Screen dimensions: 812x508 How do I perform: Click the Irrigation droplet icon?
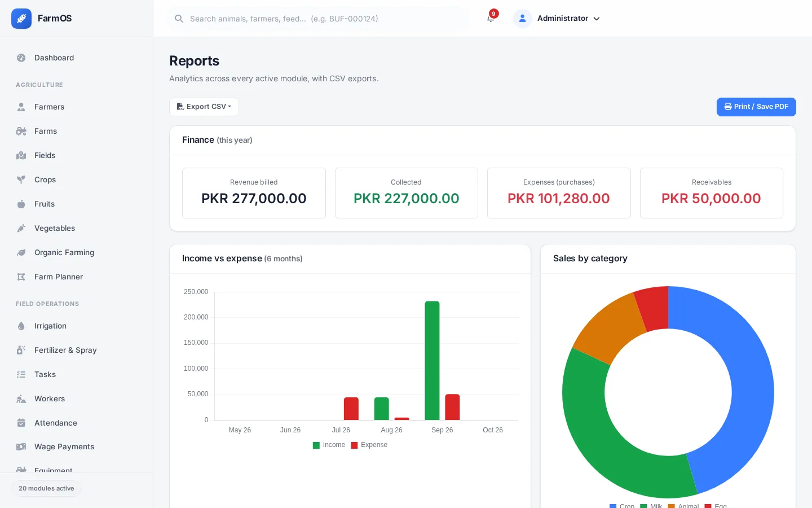[x=21, y=326]
